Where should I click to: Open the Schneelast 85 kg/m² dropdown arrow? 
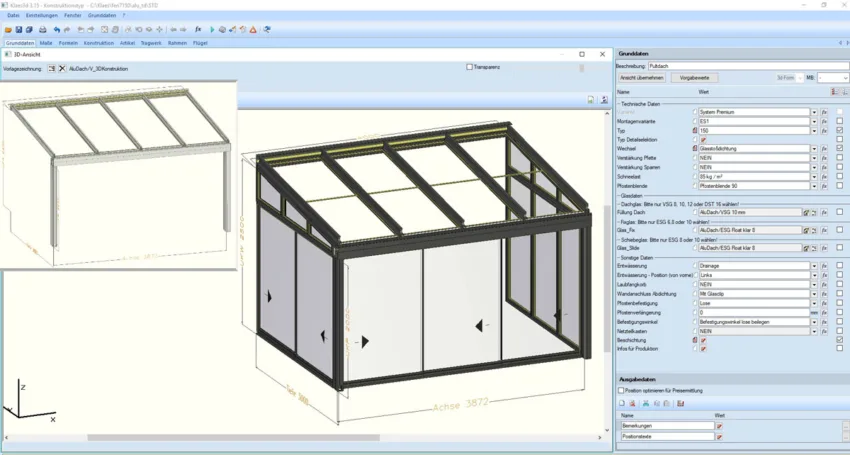click(814, 177)
